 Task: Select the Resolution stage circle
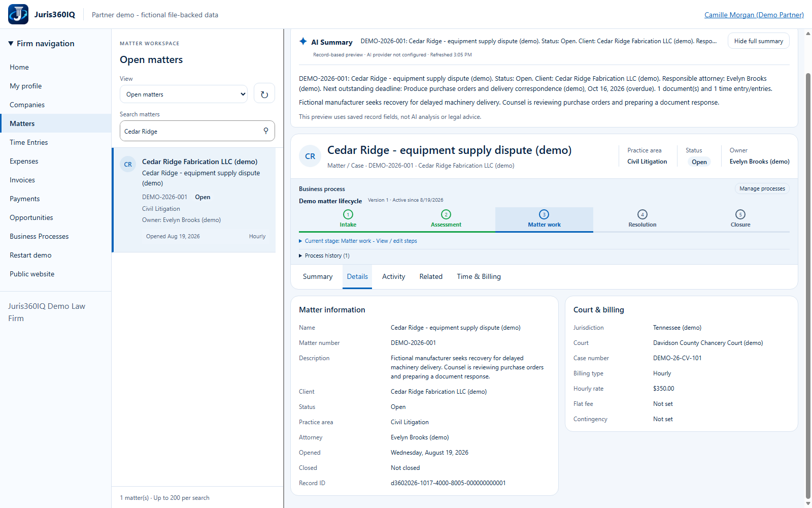[642, 214]
